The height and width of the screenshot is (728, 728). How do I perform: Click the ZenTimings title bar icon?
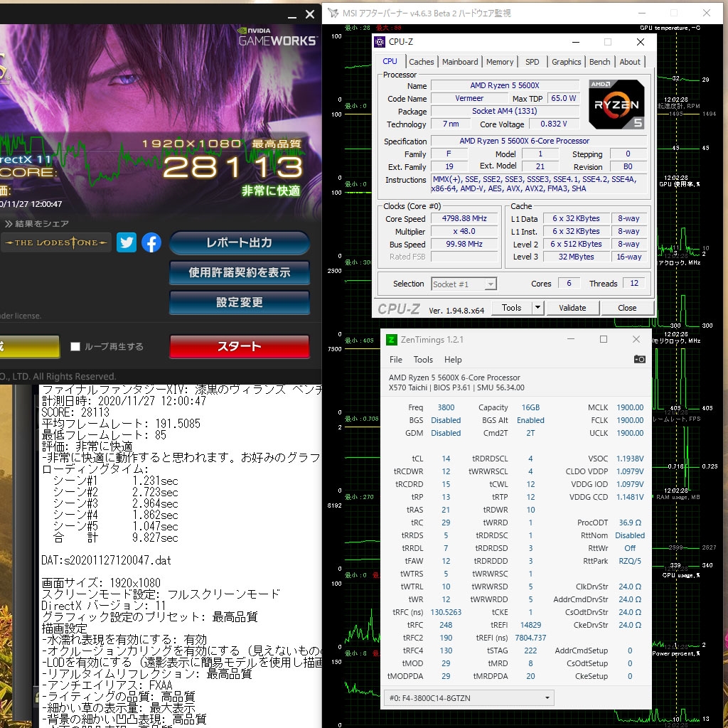point(392,340)
